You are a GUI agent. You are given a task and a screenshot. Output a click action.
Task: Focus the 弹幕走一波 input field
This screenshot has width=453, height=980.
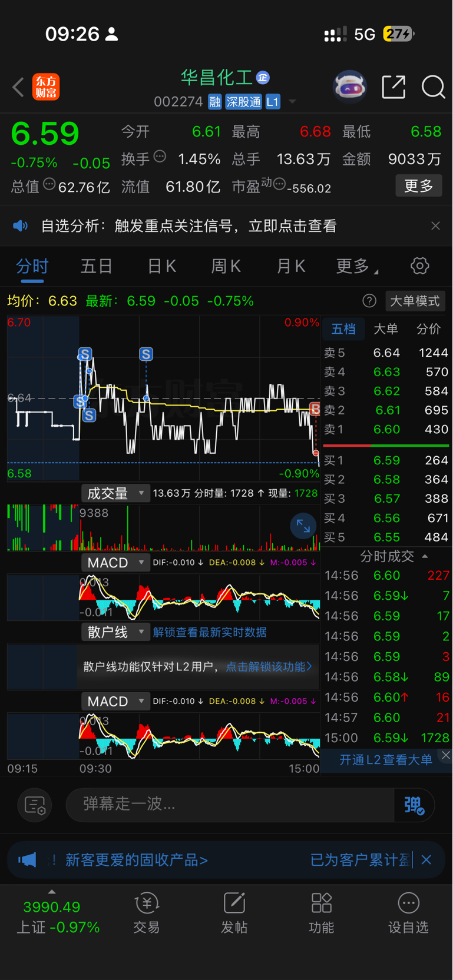[x=230, y=805]
